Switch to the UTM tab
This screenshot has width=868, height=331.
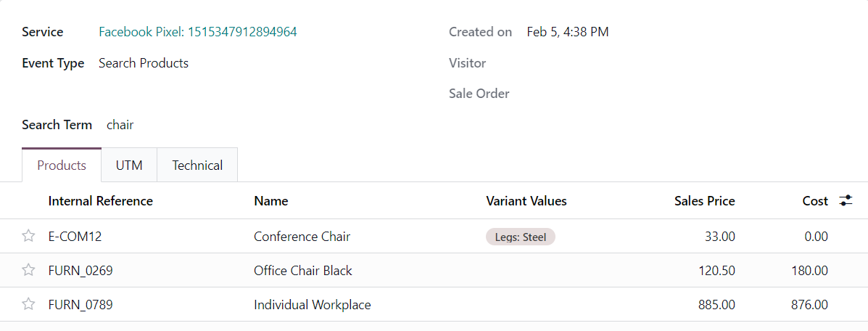coord(129,165)
